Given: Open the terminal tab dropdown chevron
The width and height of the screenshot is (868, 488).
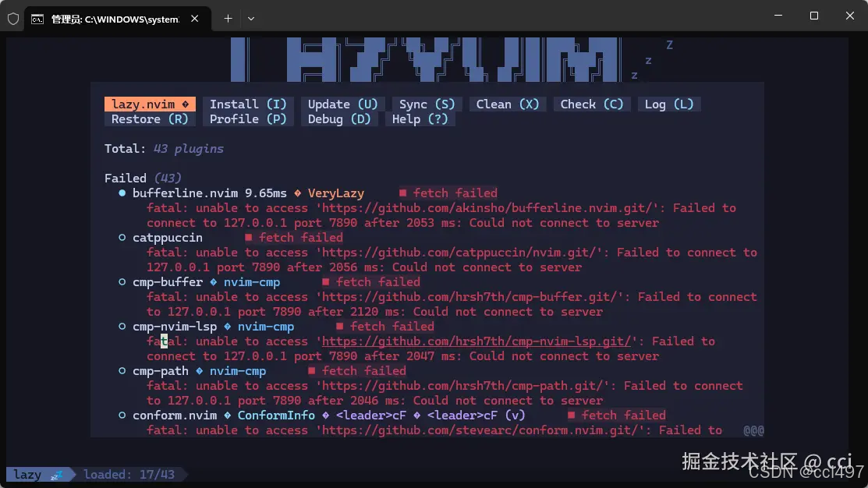Looking at the screenshot, I should (250, 19).
